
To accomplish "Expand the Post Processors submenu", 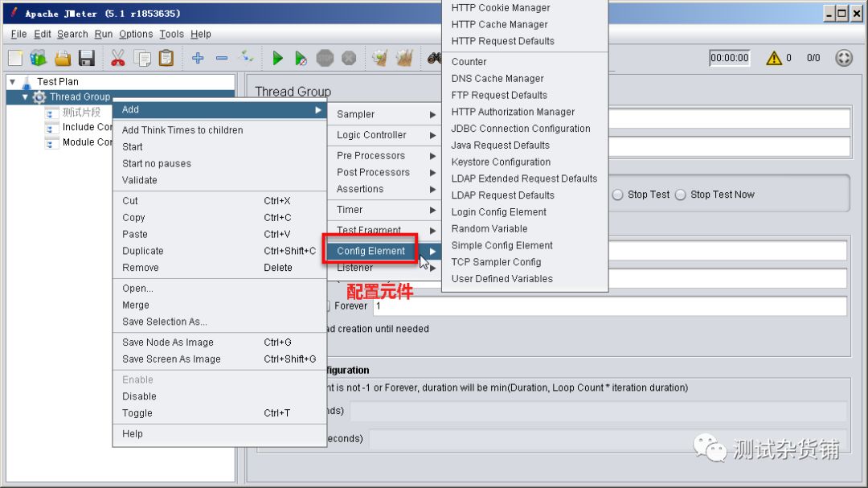I will point(385,172).
